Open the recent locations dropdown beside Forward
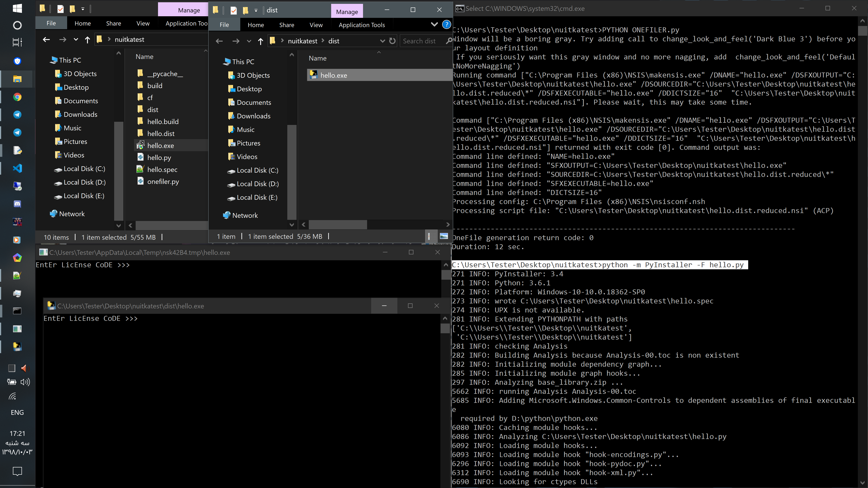This screenshot has width=868, height=488. [249, 41]
